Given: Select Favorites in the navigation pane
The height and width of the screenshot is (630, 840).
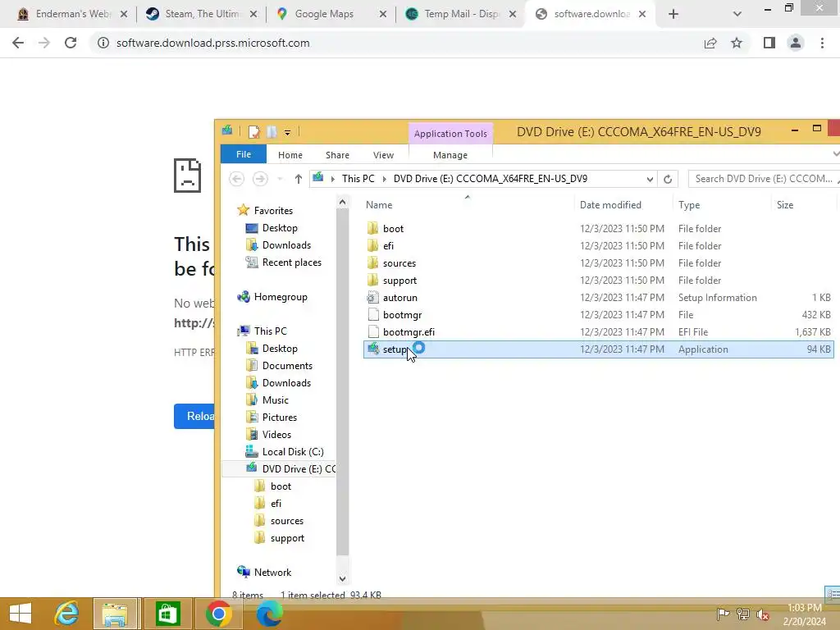Looking at the screenshot, I should tap(273, 211).
